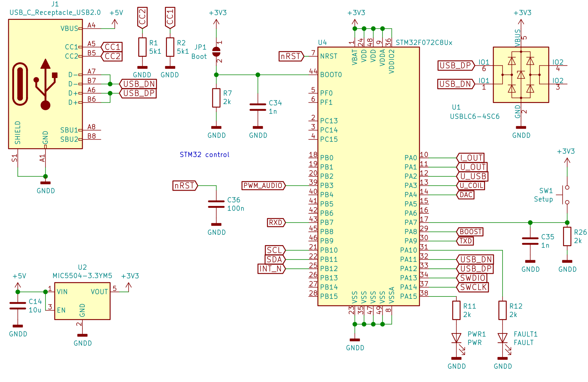Click the USBLC6-4SC6 value text
588x382 pixels.
475,117
